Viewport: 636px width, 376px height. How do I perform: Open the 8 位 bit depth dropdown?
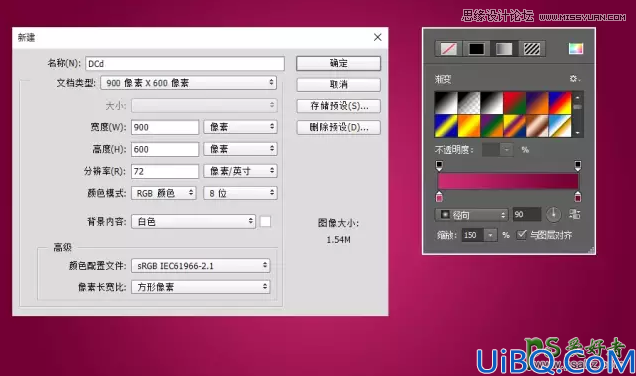tap(241, 193)
